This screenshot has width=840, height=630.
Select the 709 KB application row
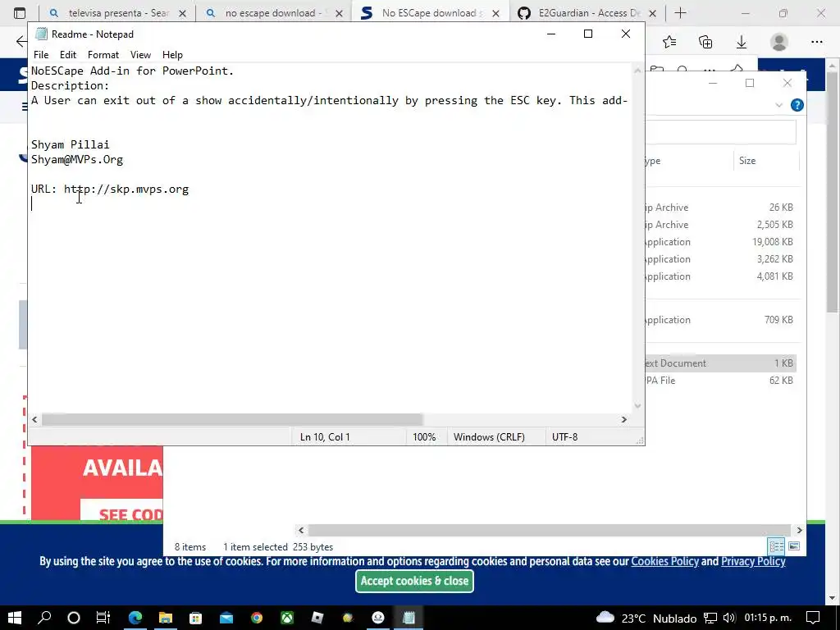(x=720, y=319)
